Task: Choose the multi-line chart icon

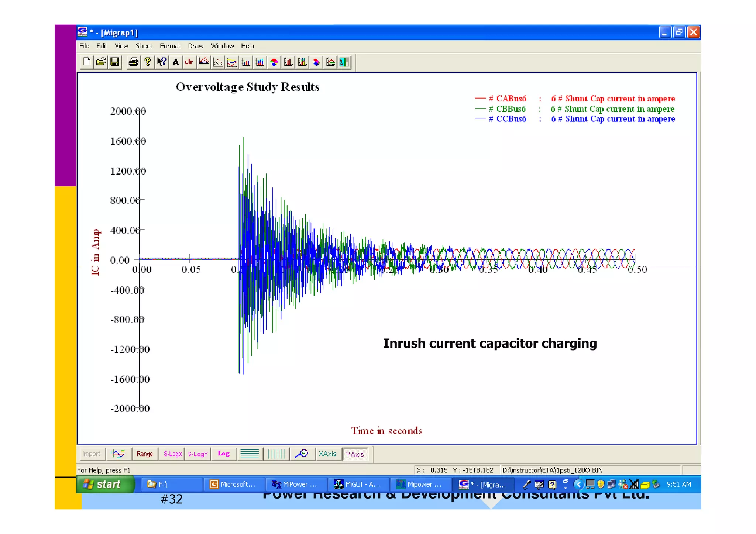Action: tap(232, 62)
